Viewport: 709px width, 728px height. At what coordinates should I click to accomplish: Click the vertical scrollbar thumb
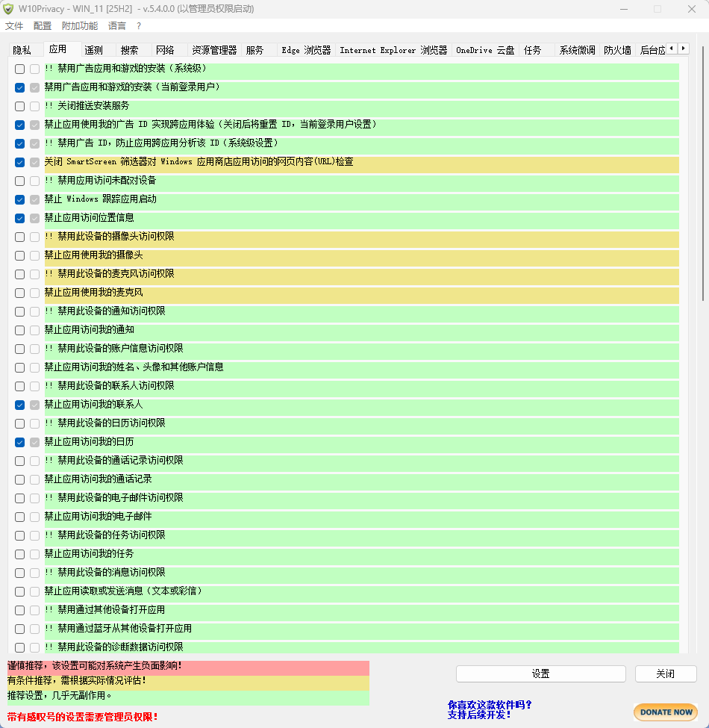click(x=704, y=173)
